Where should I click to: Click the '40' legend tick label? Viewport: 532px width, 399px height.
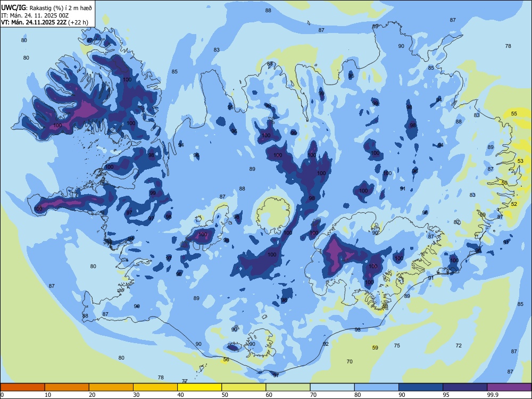[180, 395]
